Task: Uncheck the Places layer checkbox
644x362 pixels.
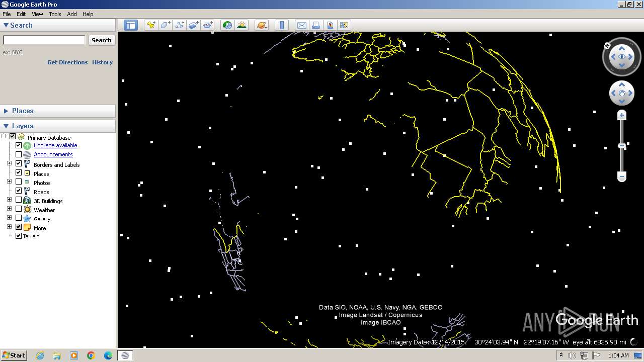Action: 19,172
